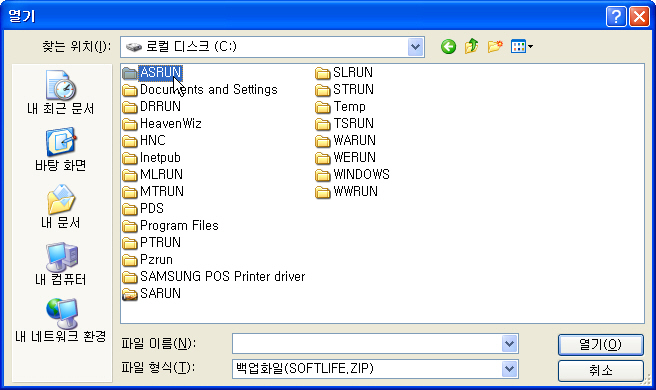Select the TSRUN folder
656x390 pixels.
coord(344,124)
